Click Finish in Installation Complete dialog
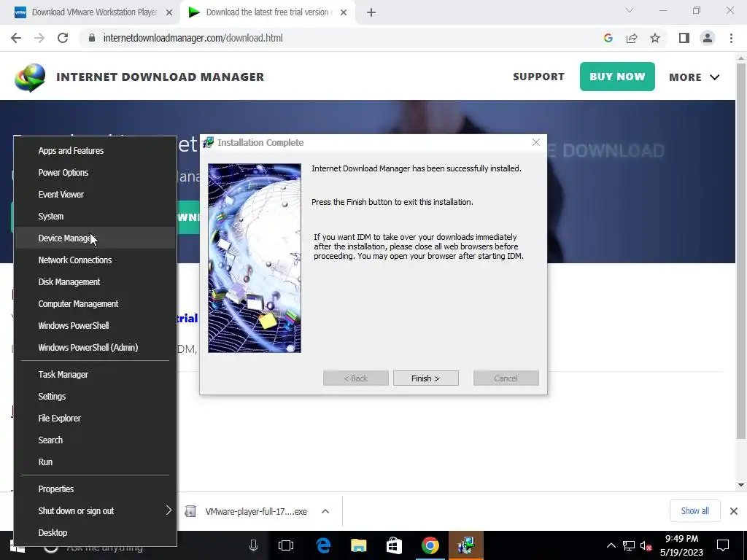Screen dimensions: 747x560 click(425, 378)
